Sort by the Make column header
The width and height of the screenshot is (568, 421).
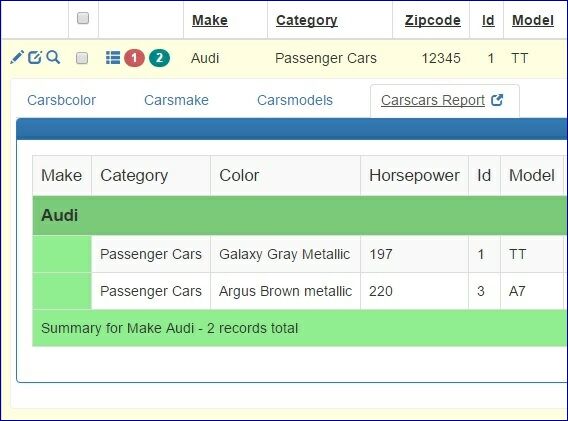210,20
